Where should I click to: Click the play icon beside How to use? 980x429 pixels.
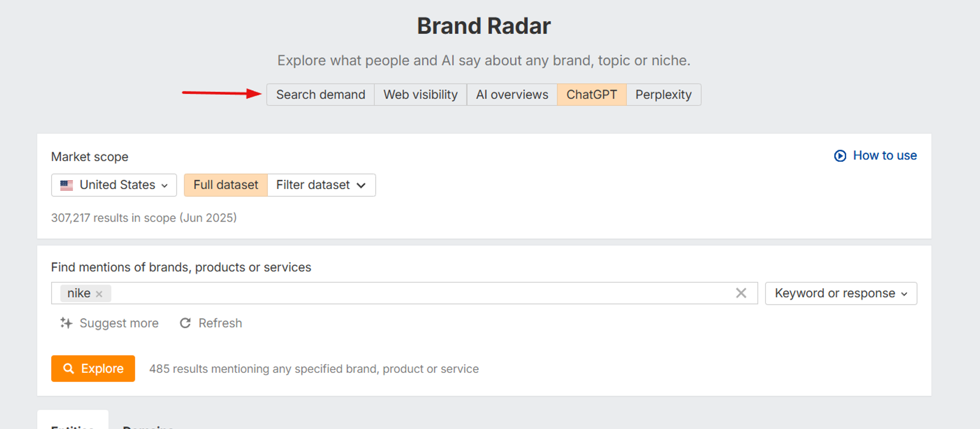tap(840, 156)
